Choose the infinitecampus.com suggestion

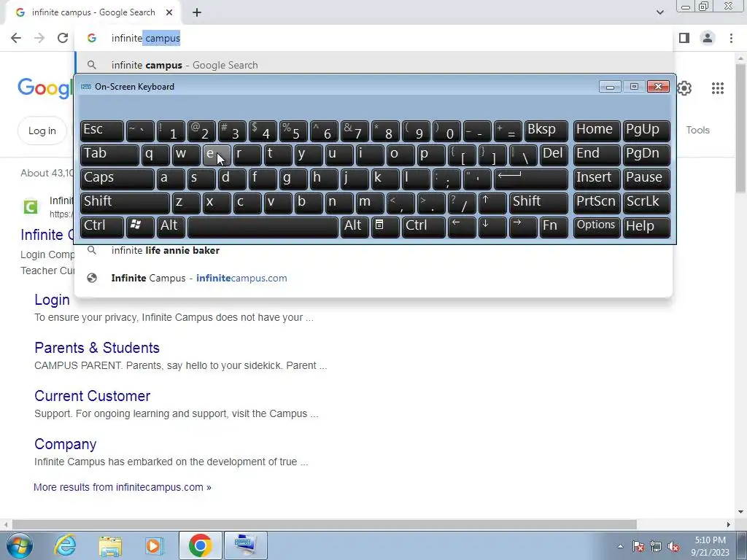[x=374, y=278]
